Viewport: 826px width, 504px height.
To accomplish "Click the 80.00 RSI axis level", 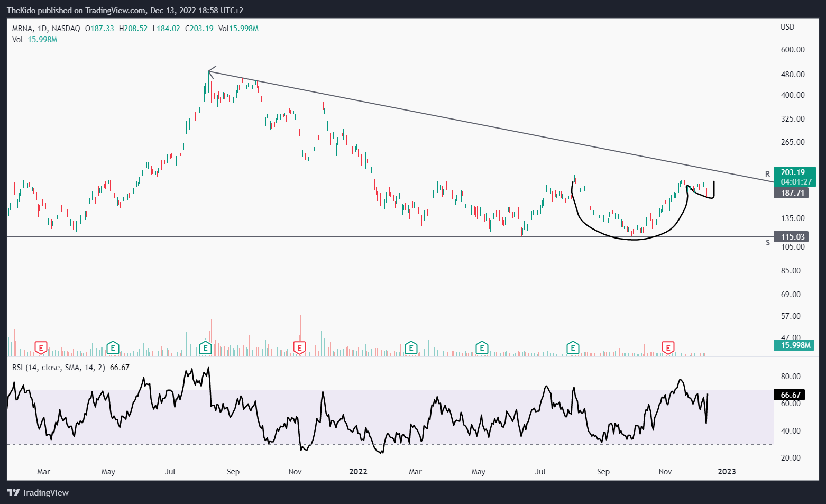I will 791,377.
